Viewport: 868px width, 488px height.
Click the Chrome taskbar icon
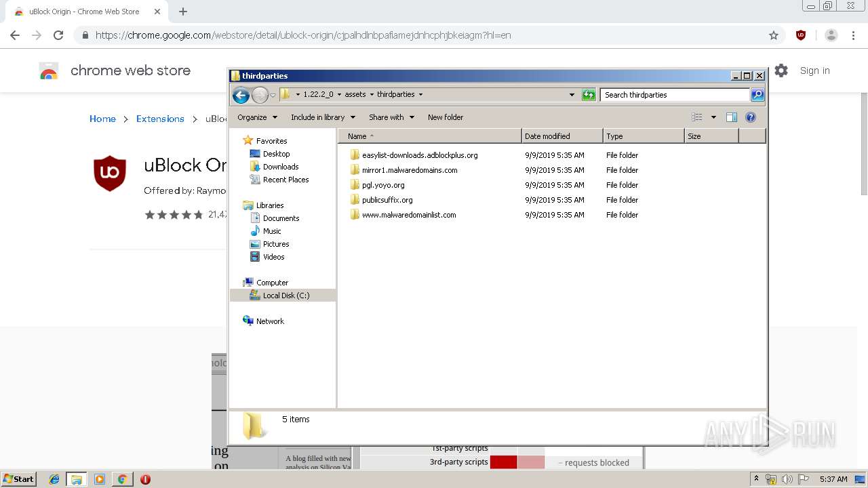click(x=122, y=479)
